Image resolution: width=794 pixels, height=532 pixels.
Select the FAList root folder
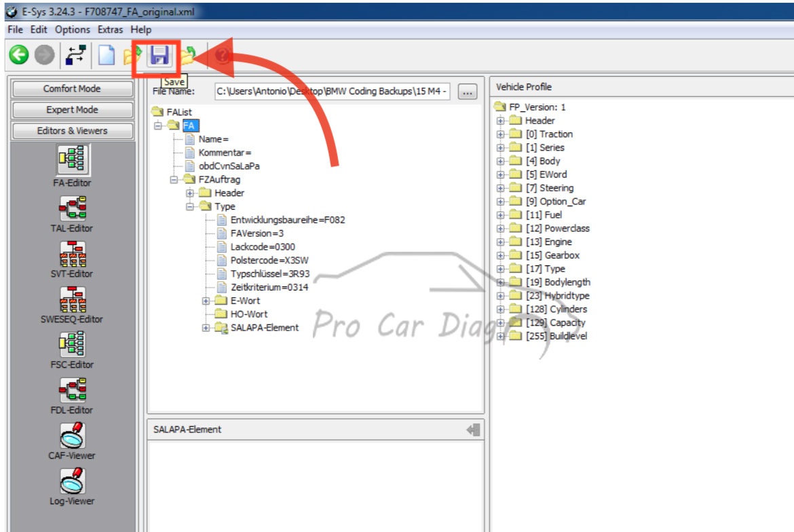[x=172, y=112]
